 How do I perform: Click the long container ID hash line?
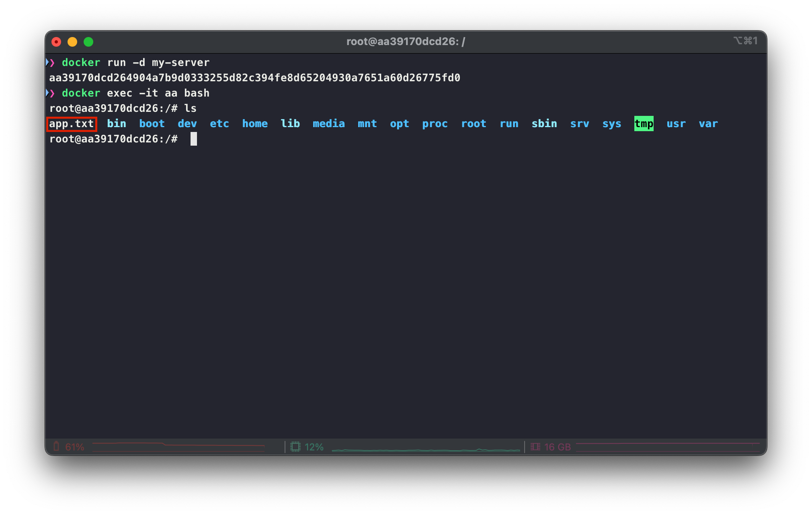254,78
